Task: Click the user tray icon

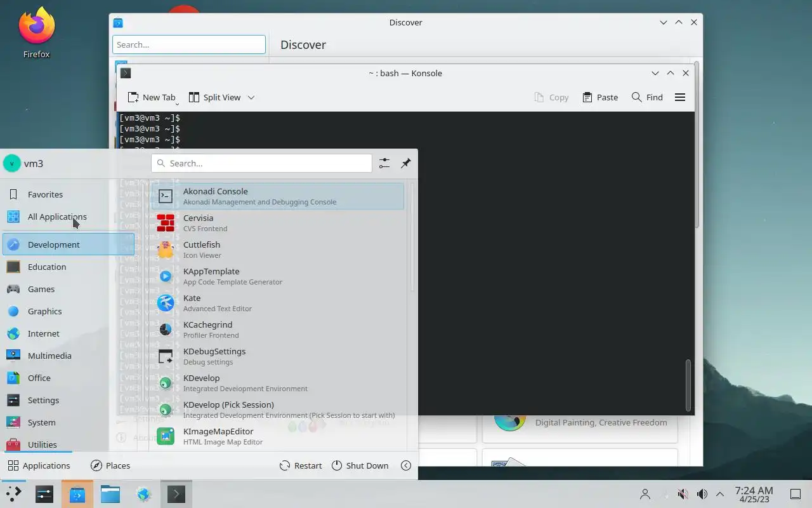Action: [645, 494]
